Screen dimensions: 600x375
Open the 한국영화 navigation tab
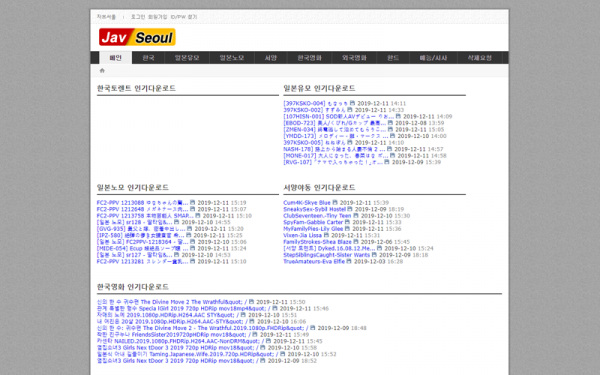click(x=310, y=58)
